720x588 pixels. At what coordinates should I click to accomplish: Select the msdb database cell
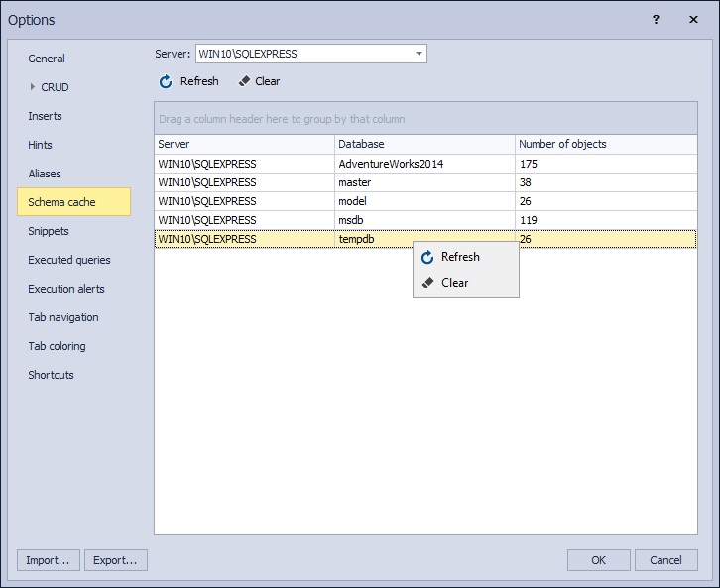[x=424, y=220]
